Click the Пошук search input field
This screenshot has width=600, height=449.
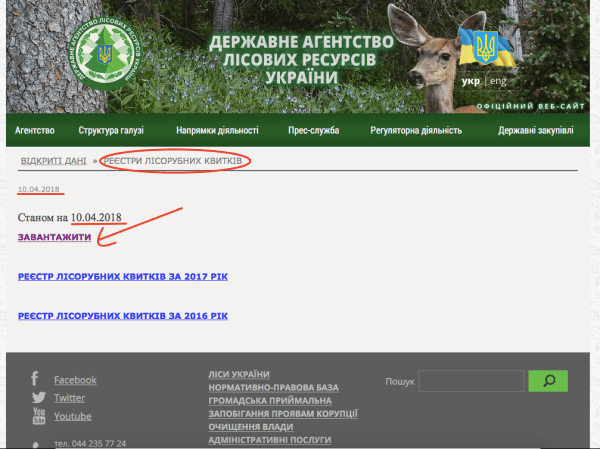click(x=471, y=381)
